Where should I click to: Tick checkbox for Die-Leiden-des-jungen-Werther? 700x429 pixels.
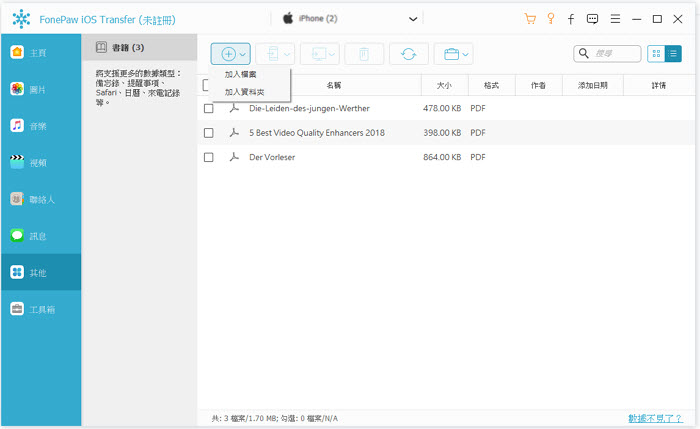click(x=209, y=108)
